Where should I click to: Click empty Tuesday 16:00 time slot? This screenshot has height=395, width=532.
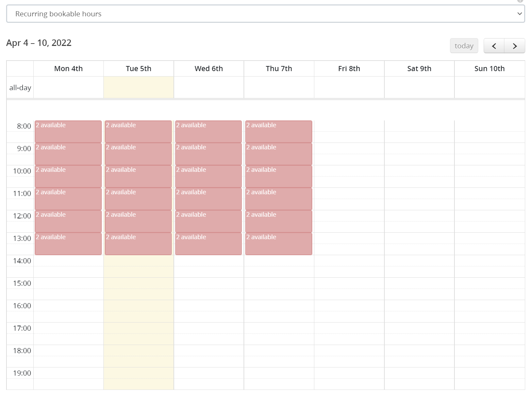138,306
